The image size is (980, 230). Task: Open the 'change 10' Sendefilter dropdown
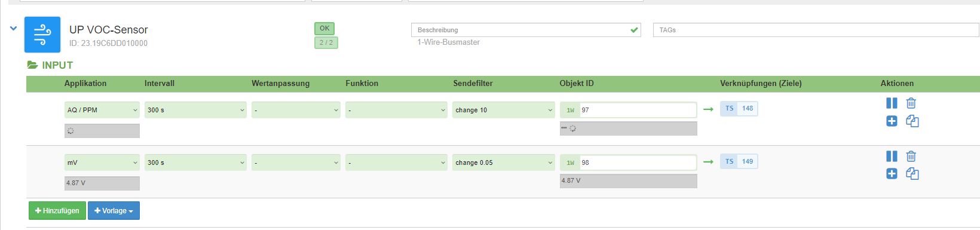pos(504,110)
